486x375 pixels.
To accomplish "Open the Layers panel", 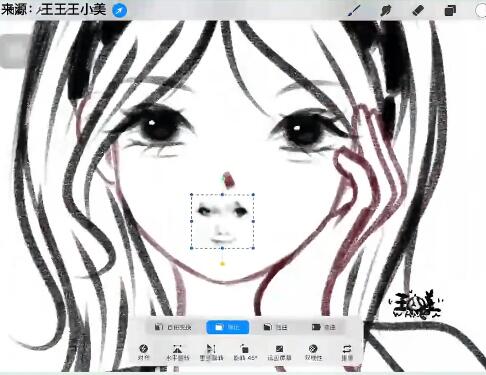I will click(450, 11).
